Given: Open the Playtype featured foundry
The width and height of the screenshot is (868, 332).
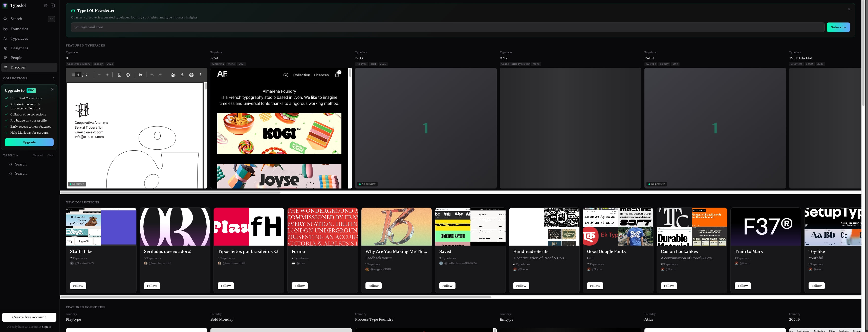Looking at the screenshot, I should click(73, 320).
